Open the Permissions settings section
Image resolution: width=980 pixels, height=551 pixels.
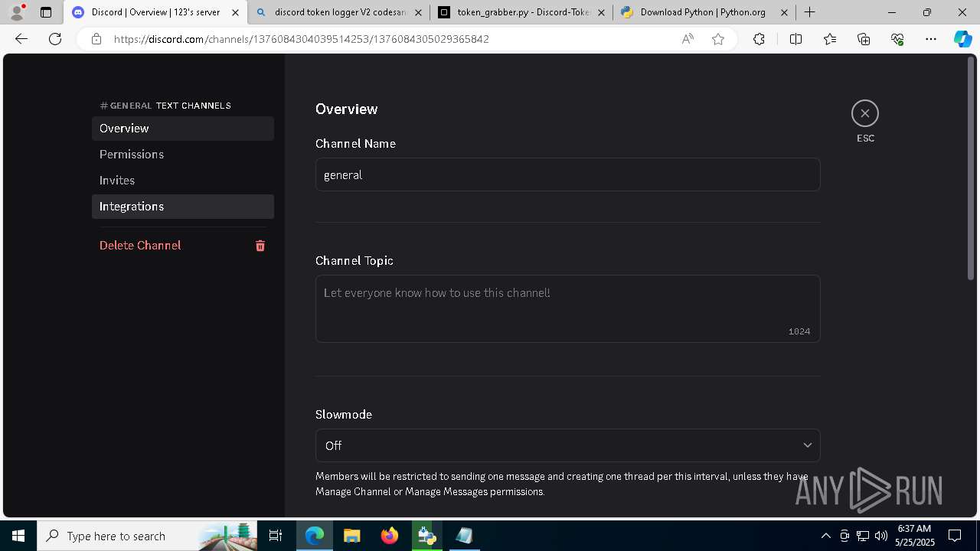(183, 155)
